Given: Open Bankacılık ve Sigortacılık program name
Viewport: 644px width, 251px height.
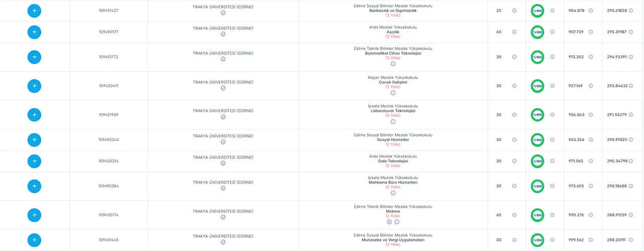Looking at the screenshot, I should click(x=393, y=11).
